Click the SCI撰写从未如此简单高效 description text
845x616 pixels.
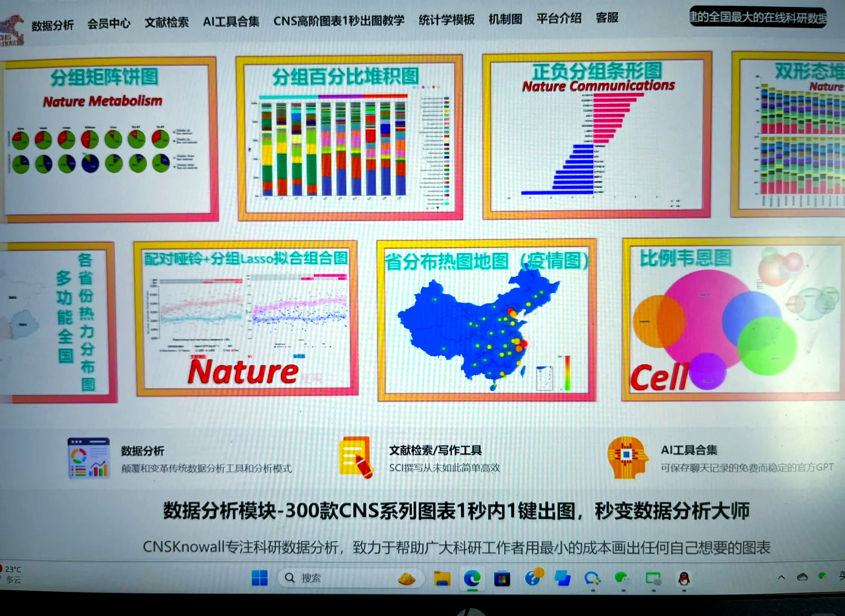pos(444,468)
